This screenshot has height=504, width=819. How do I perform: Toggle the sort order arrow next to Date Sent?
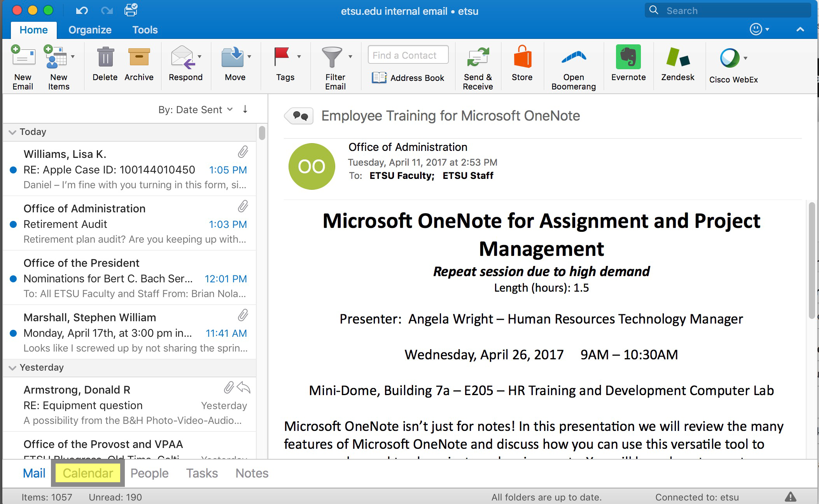pos(245,109)
